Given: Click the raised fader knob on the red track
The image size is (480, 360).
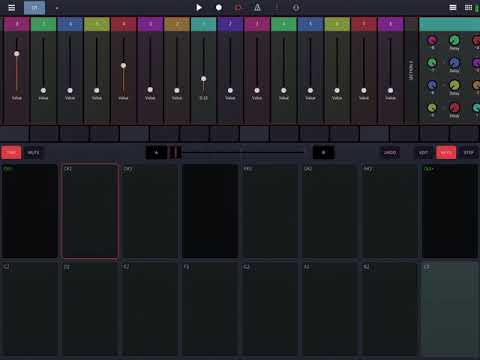Looking at the screenshot, I should pyautogui.click(x=123, y=66).
